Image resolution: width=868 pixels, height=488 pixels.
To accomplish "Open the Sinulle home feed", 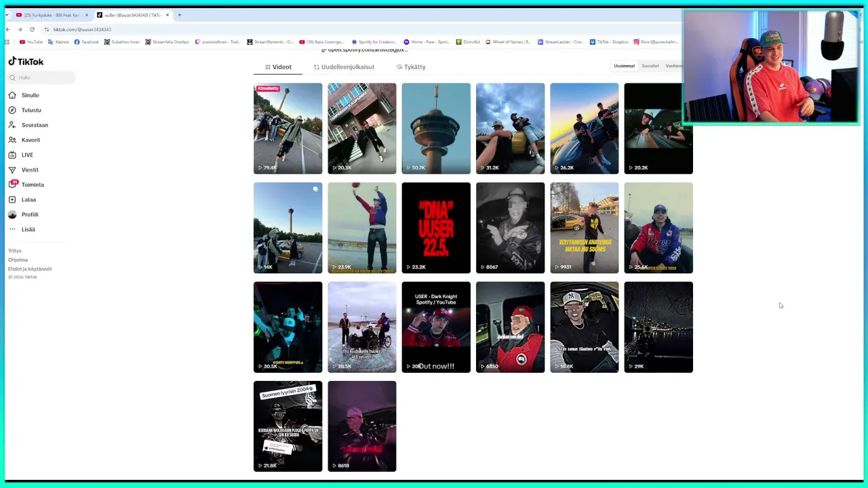I will (24, 95).
